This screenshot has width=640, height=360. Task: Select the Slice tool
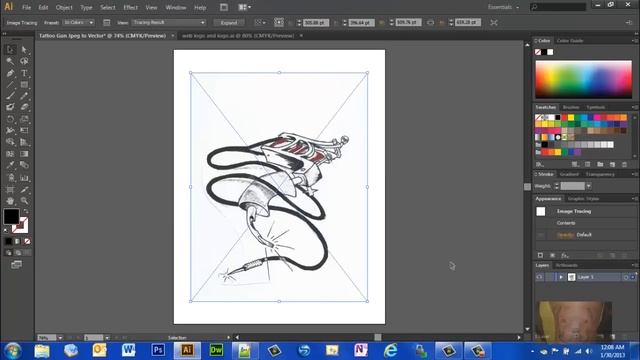pos(24,190)
